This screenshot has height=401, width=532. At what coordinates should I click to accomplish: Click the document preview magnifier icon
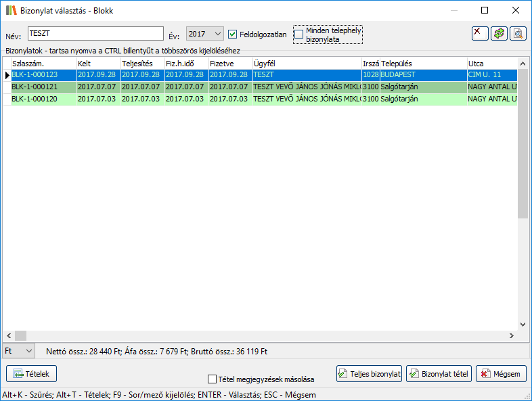(x=518, y=33)
